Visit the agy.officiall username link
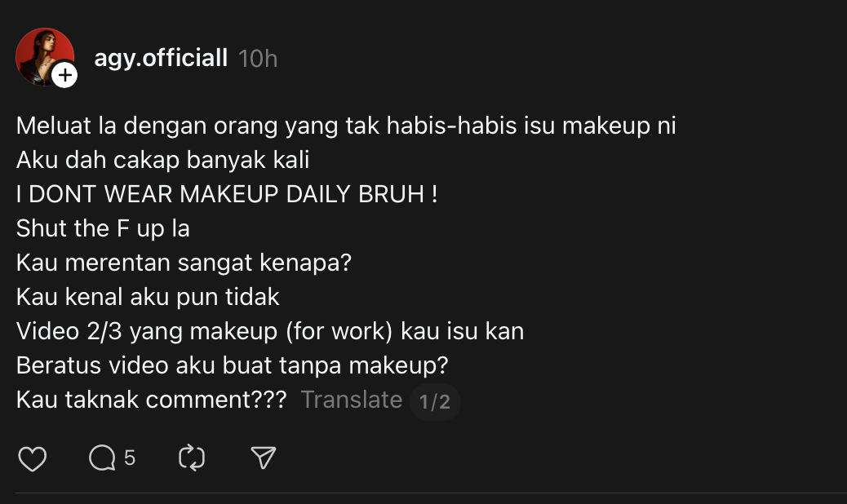Viewport: 847px width, 504px height. tap(161, 59)
